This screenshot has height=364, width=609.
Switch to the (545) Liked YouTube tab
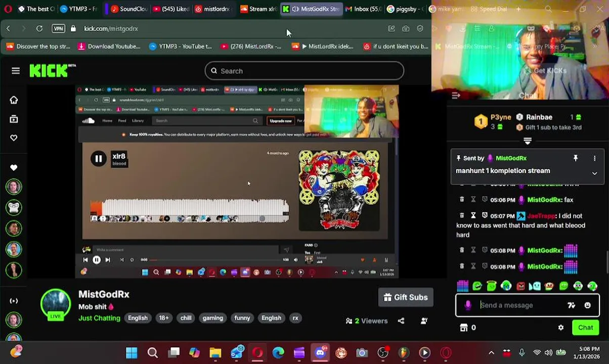coord(171,9)
